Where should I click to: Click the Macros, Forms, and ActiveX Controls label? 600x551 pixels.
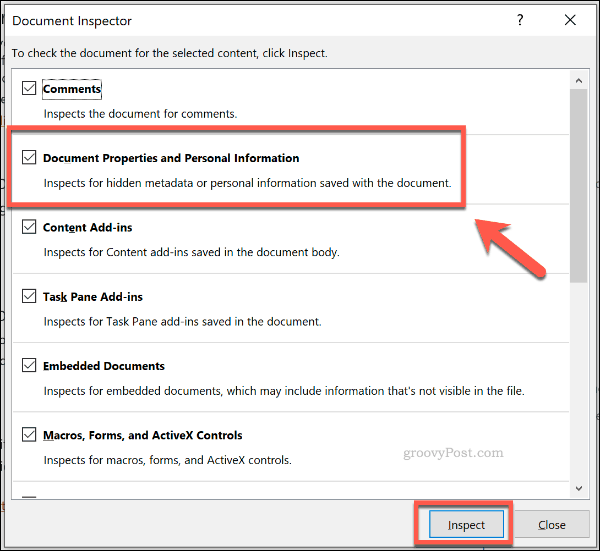[x=142, y=435]
